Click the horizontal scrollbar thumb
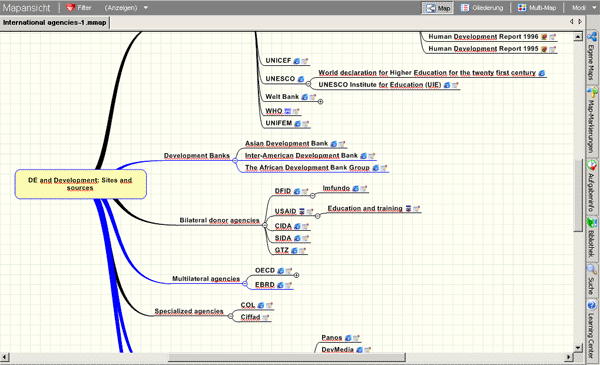600x365 pixels. pyautogui.click(x=287, y=357)
